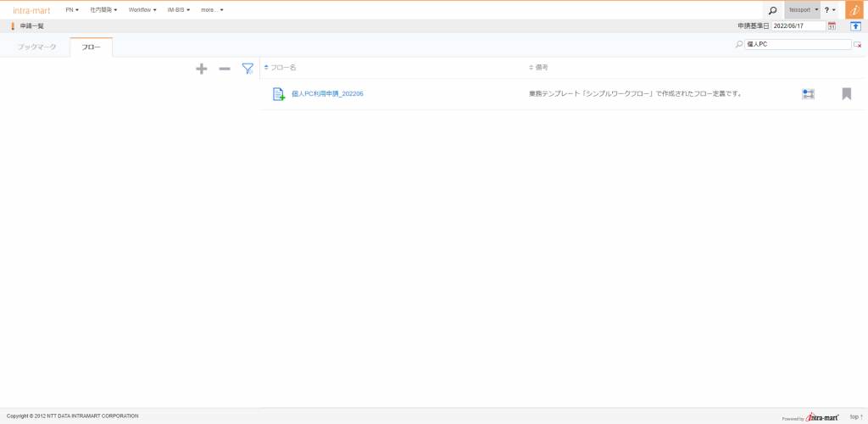The height and width of the screenshot is (424, 868).
Task: Sort by the 備考 column header
Action: [539, 68]
